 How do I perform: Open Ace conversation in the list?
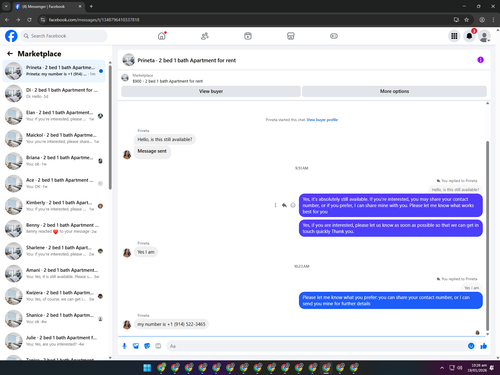click(54, 183)
